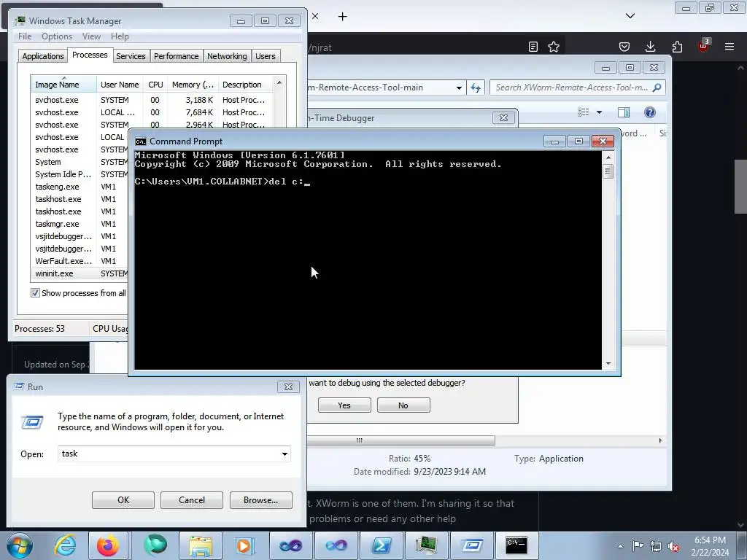Switch to the Applications tab
The width and height of the screenshot is (747, 560).
[43, 56]
